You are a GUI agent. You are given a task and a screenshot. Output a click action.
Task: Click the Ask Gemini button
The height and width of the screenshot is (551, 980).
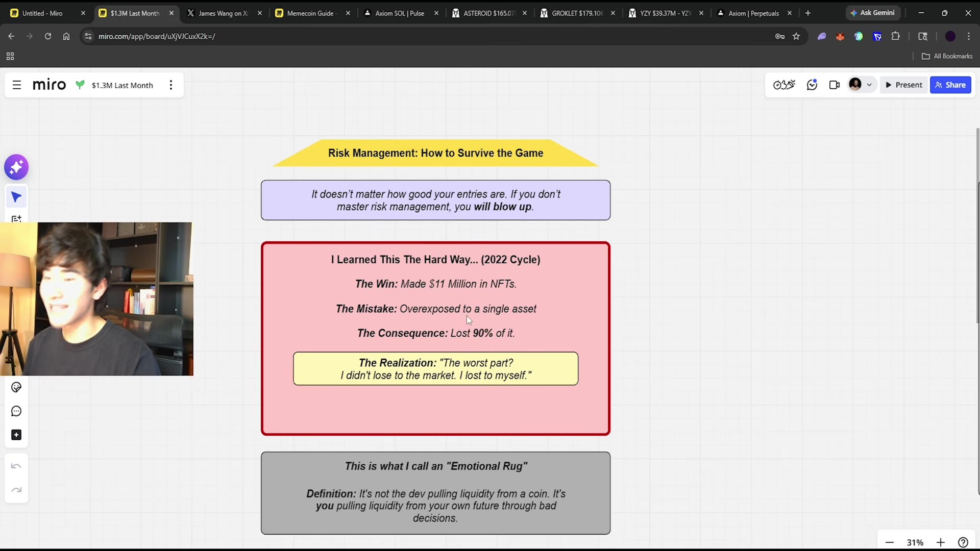click(872, 13)
